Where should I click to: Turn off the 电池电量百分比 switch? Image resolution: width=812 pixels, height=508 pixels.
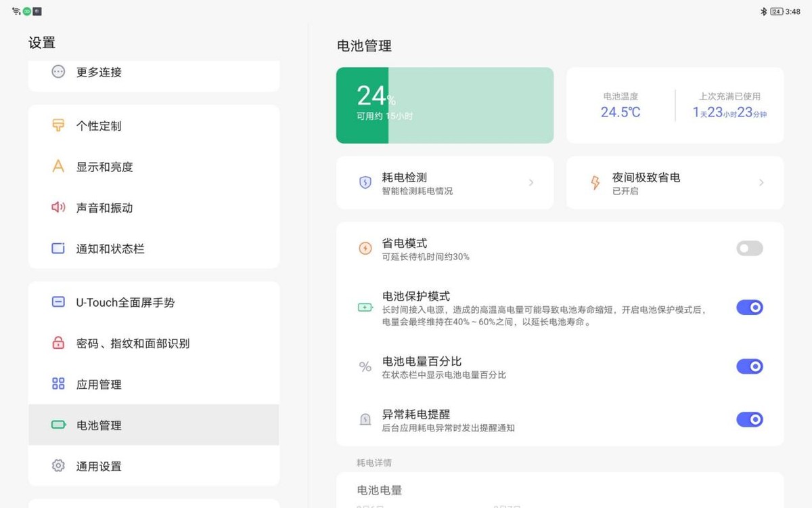coord(749,366)
